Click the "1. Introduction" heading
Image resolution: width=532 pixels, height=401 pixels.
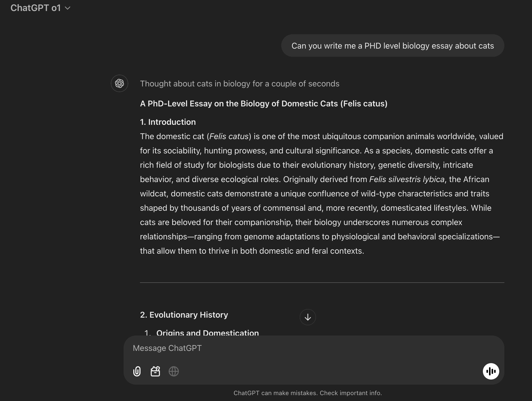pos(168,122)
